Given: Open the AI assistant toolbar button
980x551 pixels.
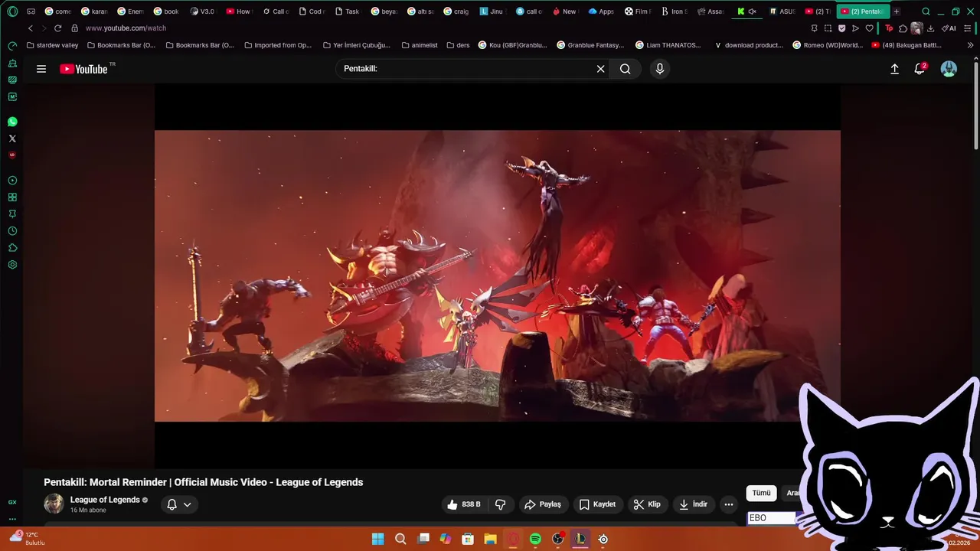Looking at the screenshot, I should point(949,28).
